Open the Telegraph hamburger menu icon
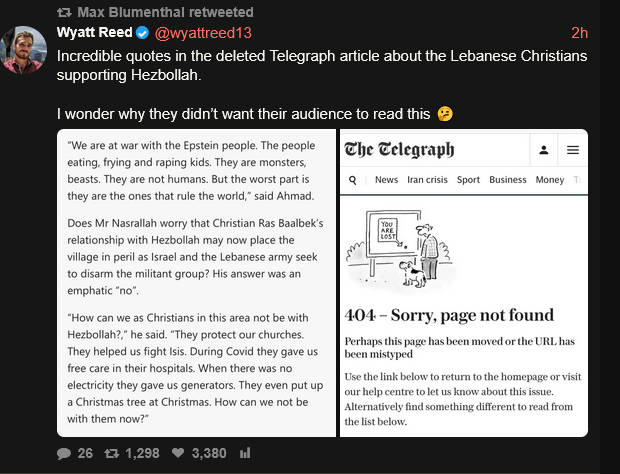Image resolution: width=620 pixels, height=474 pixels. click(x=573, y=150)
